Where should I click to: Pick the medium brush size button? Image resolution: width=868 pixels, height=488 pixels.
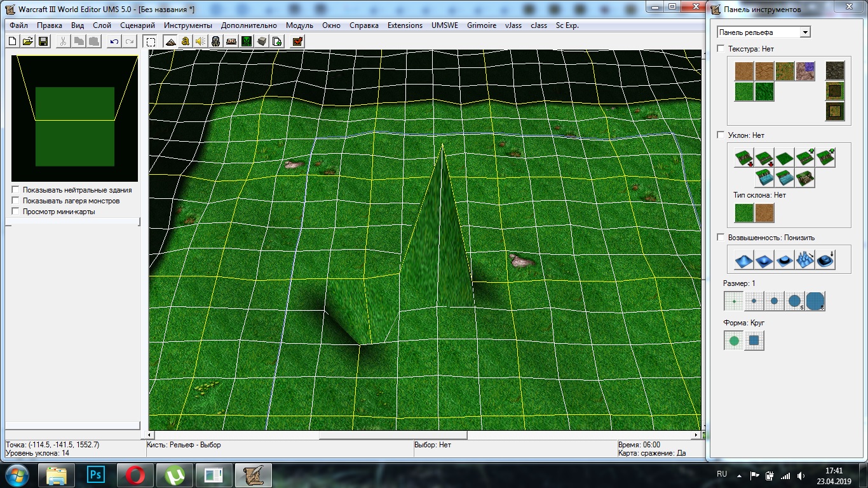click(775, 301)
